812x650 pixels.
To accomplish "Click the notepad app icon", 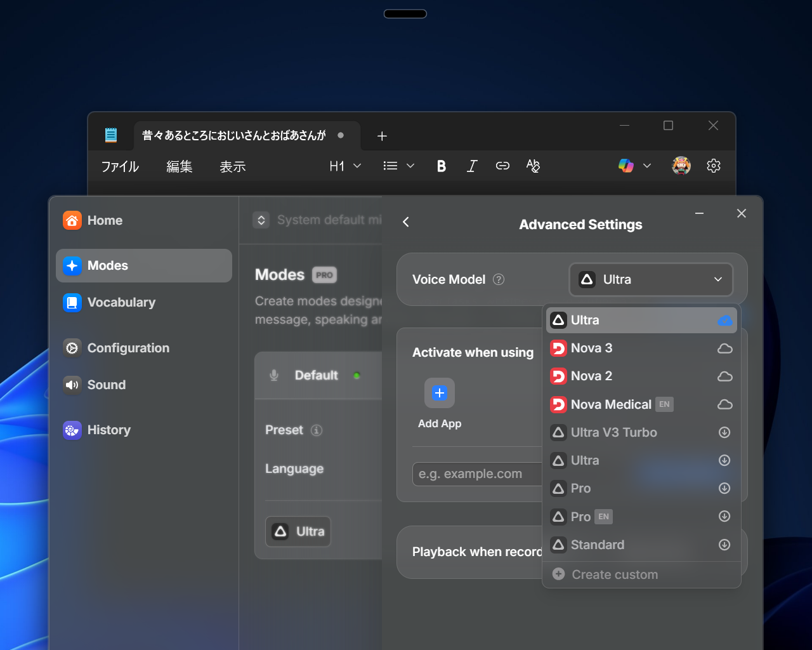I will point(111,135).
